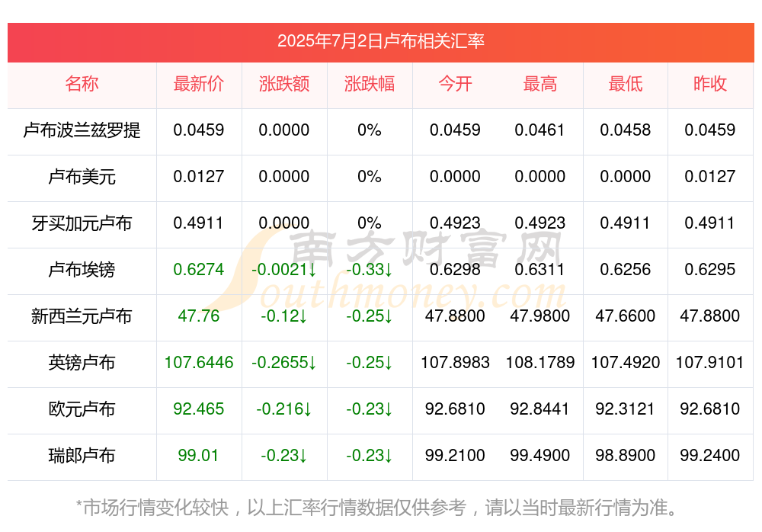Click change percentage 0% for 卢布波兰兹罗提
This screenshot has width=762, height=532.
coord(370,130)
